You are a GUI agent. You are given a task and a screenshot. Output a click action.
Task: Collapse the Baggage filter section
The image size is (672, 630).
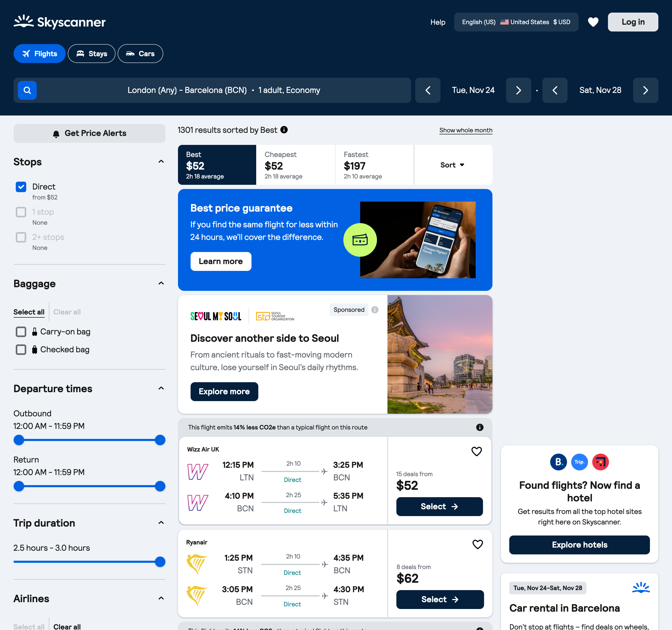pos(161,283)
